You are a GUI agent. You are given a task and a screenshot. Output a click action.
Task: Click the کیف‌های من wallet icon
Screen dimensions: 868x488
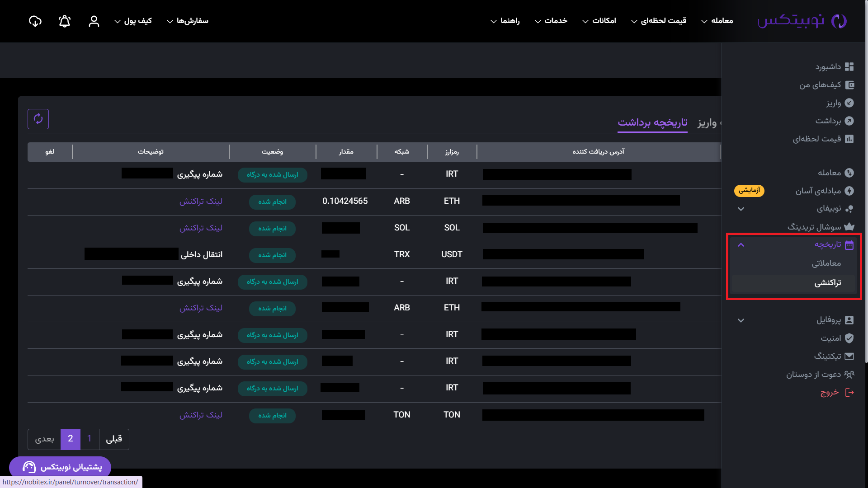849,84
